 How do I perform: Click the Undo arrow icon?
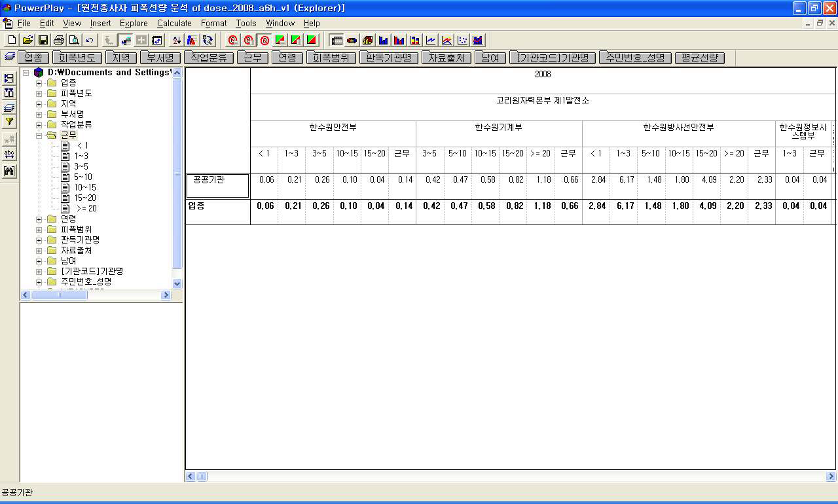pyautogui.click(x=90, y=40)
